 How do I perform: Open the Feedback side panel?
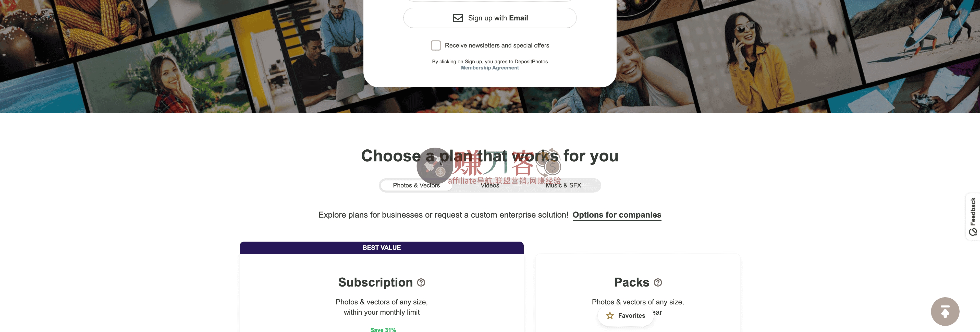click(973, 216)
